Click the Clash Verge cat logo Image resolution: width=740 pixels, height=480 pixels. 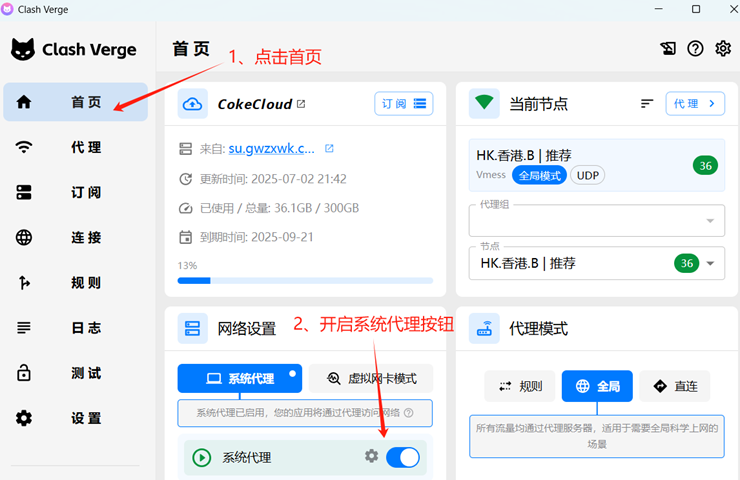coord(23,49)
